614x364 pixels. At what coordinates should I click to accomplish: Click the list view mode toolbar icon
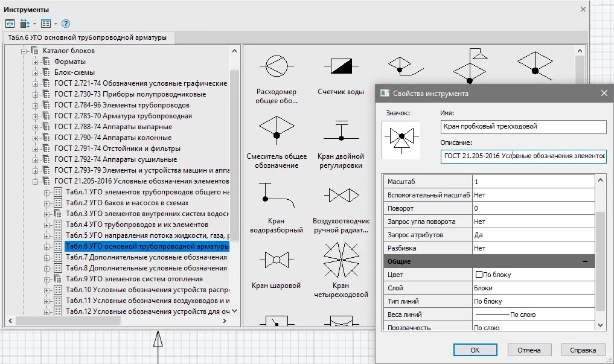(x=46, y=24)
